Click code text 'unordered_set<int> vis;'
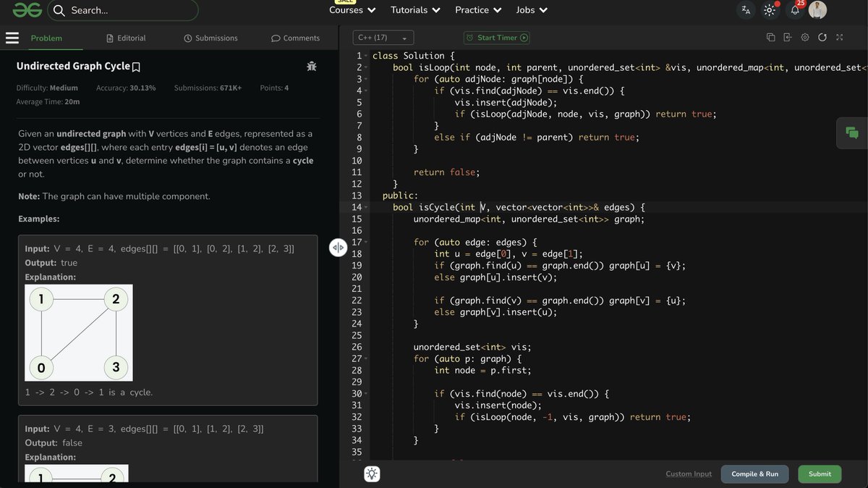The image size is (868, 488). [472, 347]
